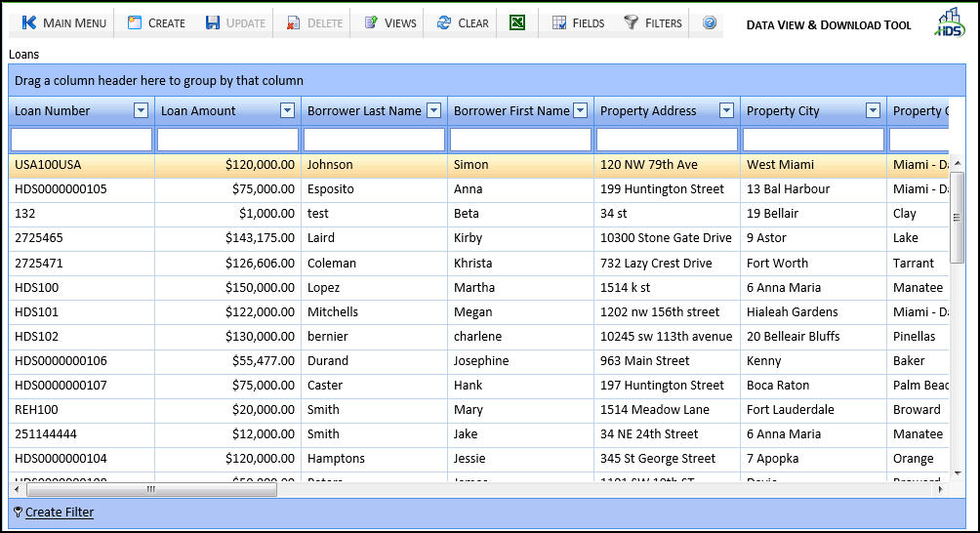Sort by Borrower Last Name header

pos(364,110)
